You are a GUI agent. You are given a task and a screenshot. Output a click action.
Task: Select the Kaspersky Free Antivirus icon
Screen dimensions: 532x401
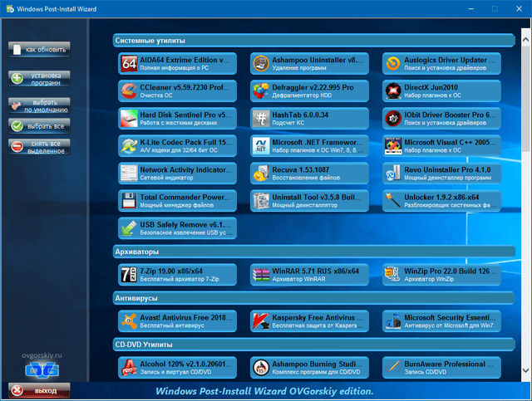pos(260,321)
